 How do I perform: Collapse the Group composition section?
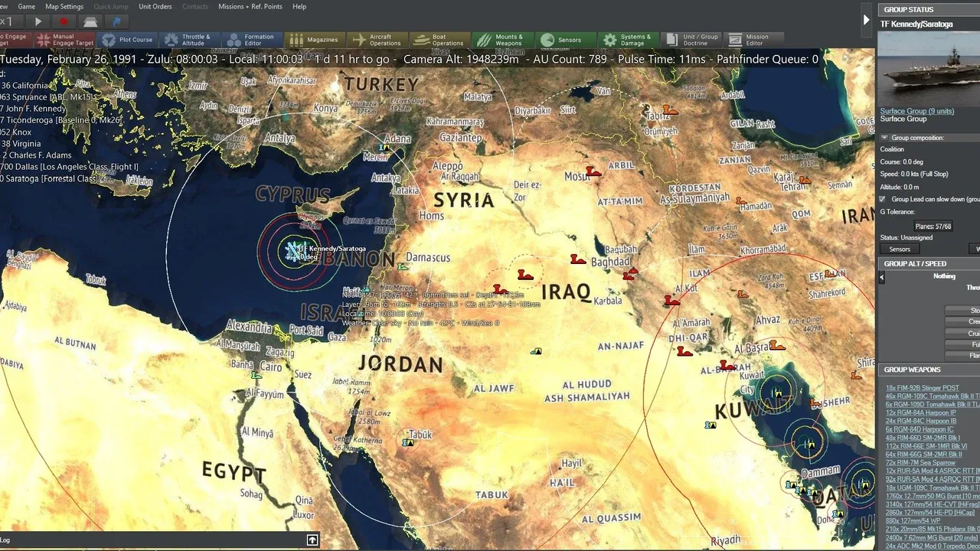coord(884,138)
